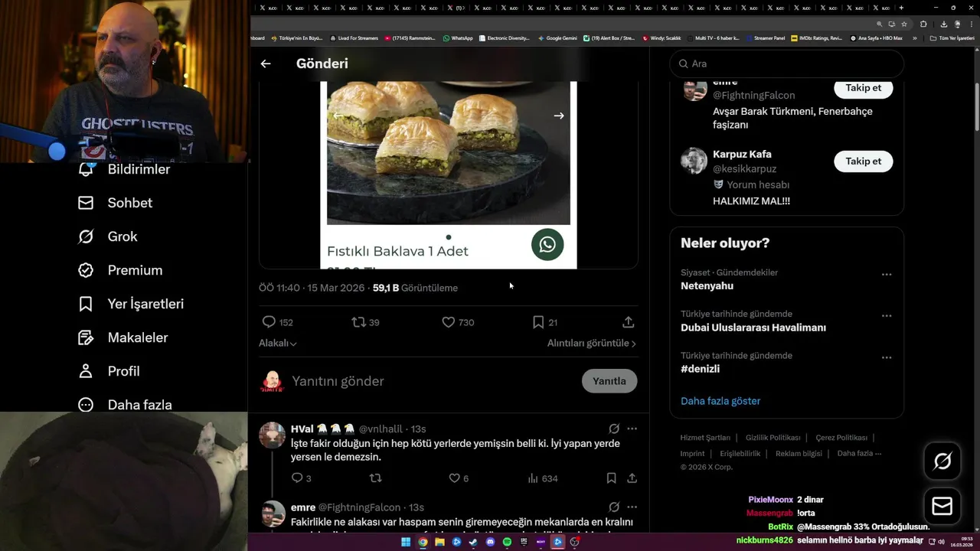Open Sohbet in the sidebar
Screen dimensions: 980x551
(x=115, y=203)
